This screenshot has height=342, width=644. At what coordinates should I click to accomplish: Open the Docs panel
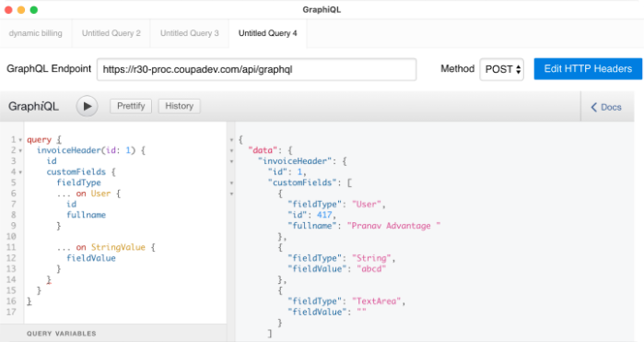[x=606, y=107]
